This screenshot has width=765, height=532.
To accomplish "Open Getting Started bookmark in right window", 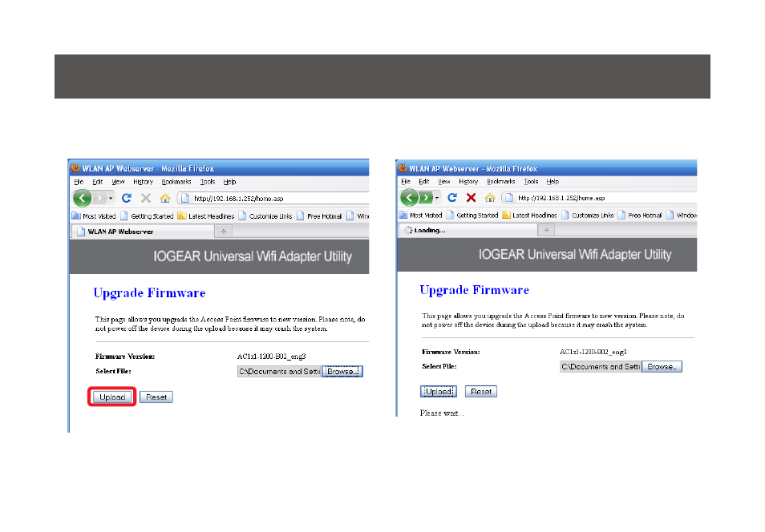I will point(472,215).
